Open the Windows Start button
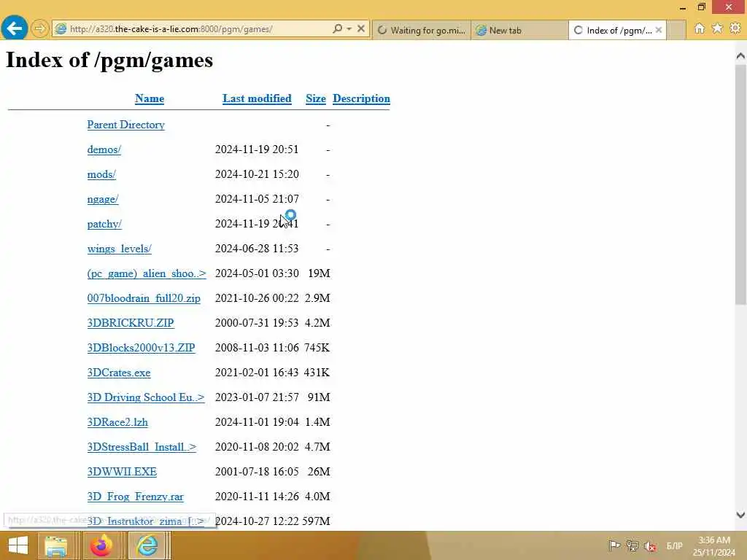Image resolution: width=747 pixels, height=560 pixels. [18, 545]
